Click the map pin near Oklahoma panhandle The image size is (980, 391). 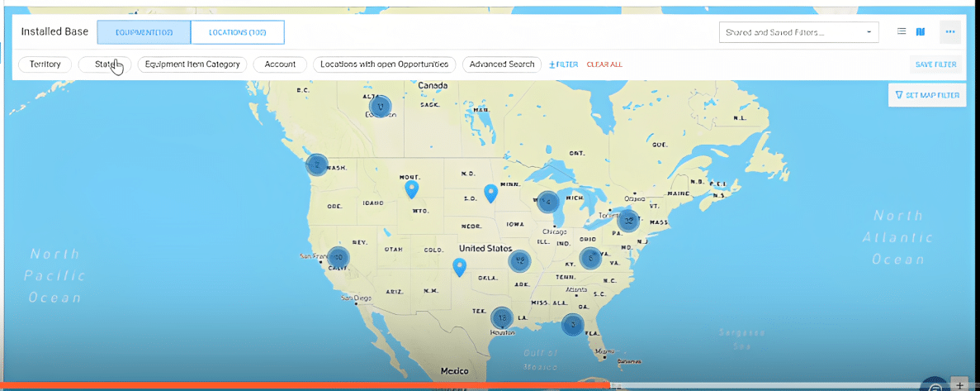(x=460, y=266)
